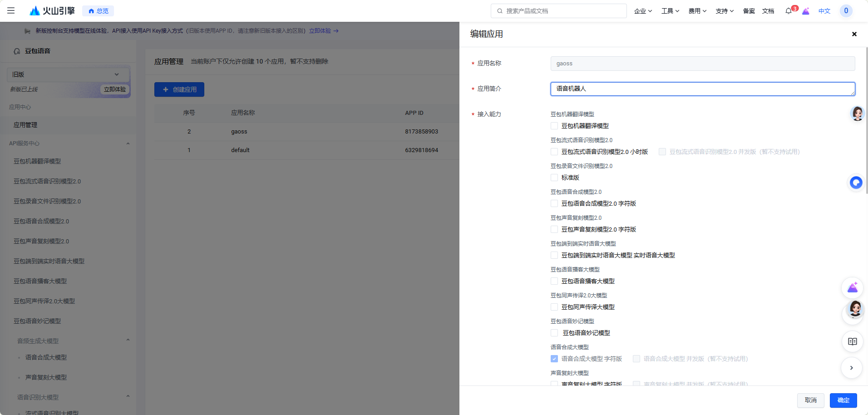Check 豆包流式语音识别模型2.0 小时版
This screenshot has height=415, width=868.
click(x=554, y=152)
